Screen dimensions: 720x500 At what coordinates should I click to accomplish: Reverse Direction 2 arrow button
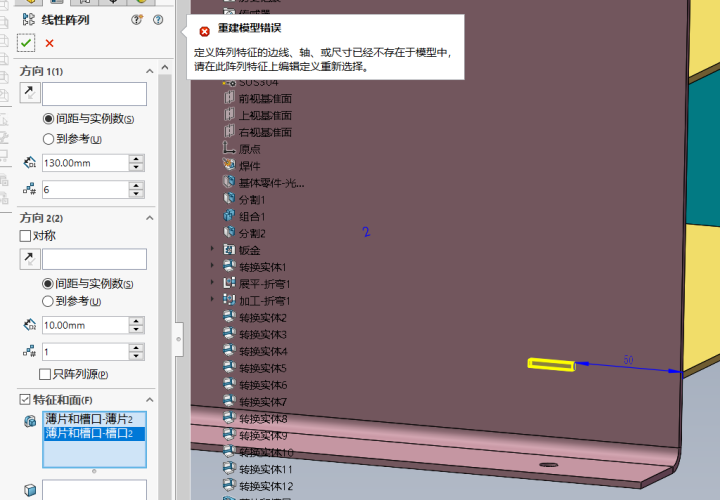[x=30, y=259]
